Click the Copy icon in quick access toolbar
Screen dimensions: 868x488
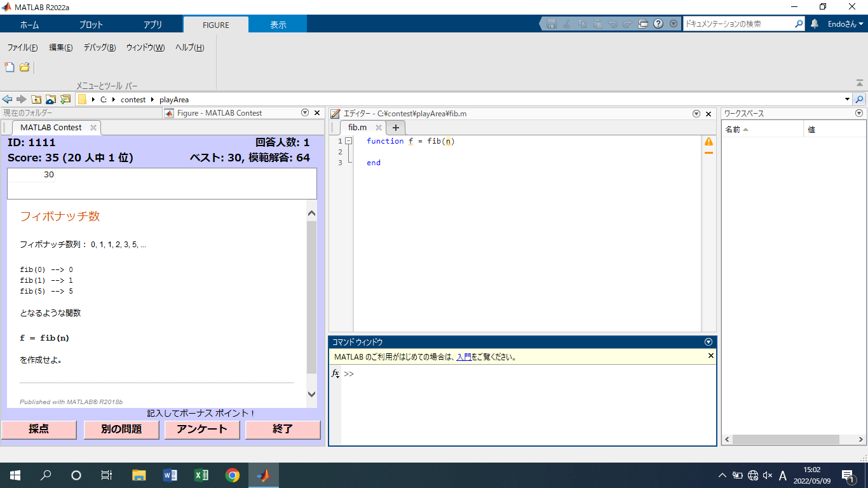pos(582,24)
